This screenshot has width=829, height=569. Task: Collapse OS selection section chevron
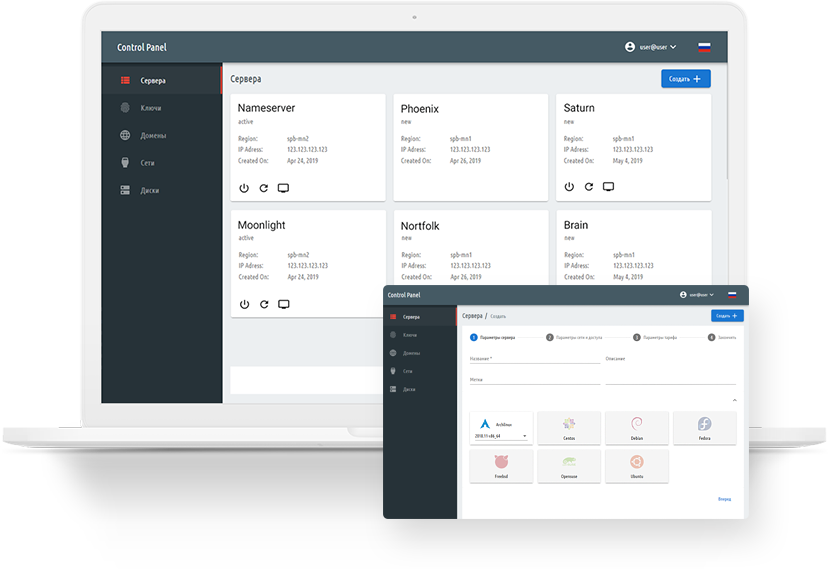[734, 400]
